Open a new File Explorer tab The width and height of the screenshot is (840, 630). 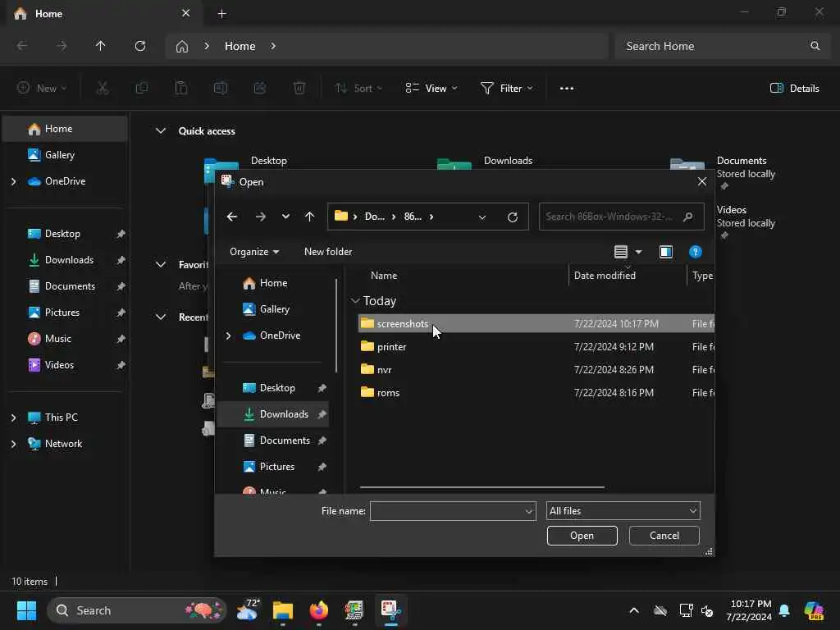221,14
